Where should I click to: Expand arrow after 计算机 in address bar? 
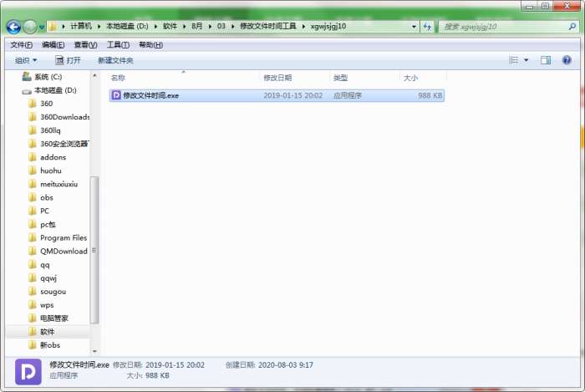click(99, 27)
